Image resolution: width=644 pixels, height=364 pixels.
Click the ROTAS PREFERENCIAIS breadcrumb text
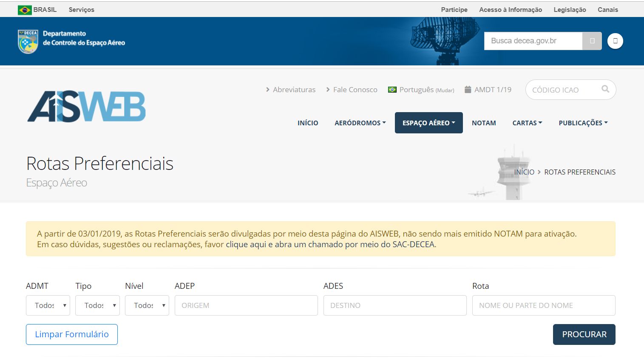[x=580, y=172]
